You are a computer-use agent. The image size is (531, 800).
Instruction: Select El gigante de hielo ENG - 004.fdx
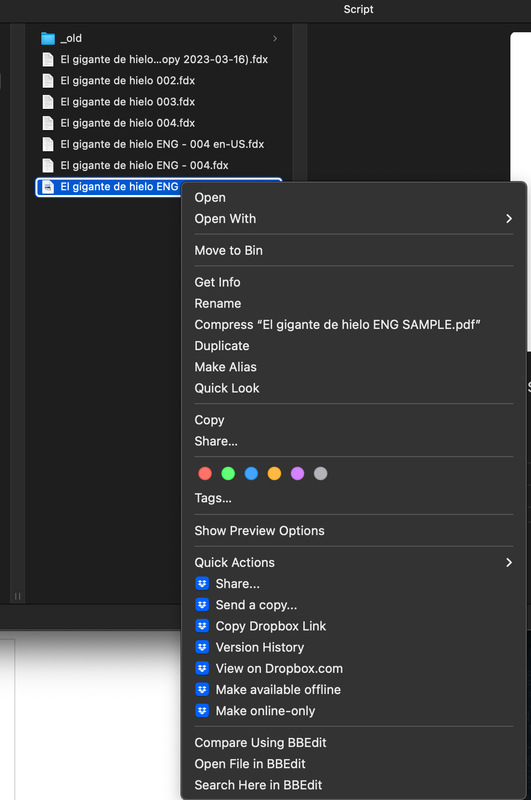tap(144, 165)
